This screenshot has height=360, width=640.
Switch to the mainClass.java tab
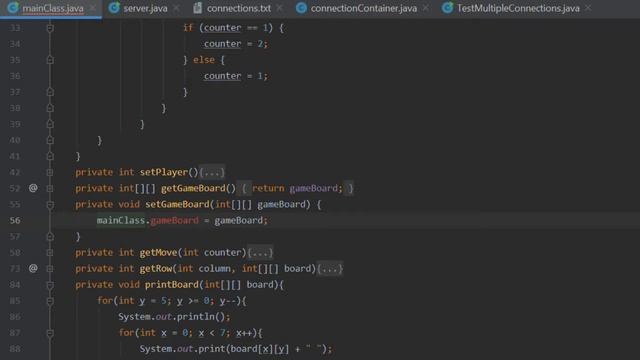click(x=51, y=8)
